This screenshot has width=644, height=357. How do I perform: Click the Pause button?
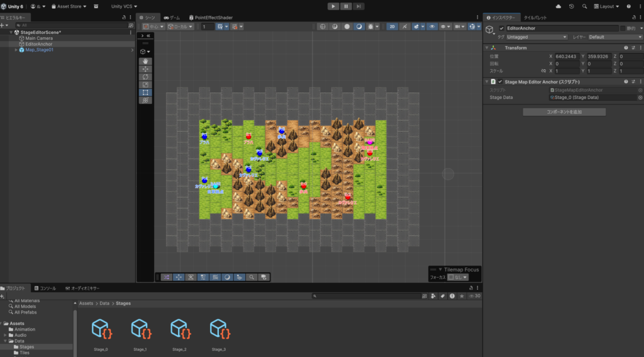click(346, 6)
